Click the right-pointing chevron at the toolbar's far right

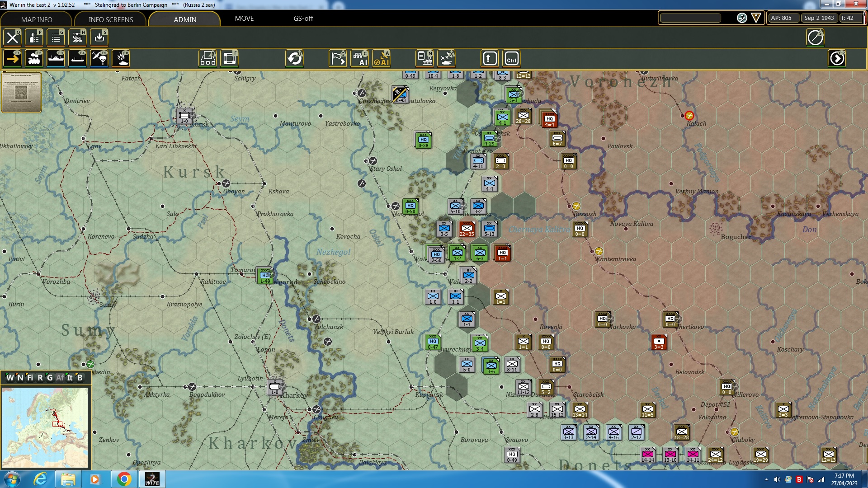tap(837, 58)
